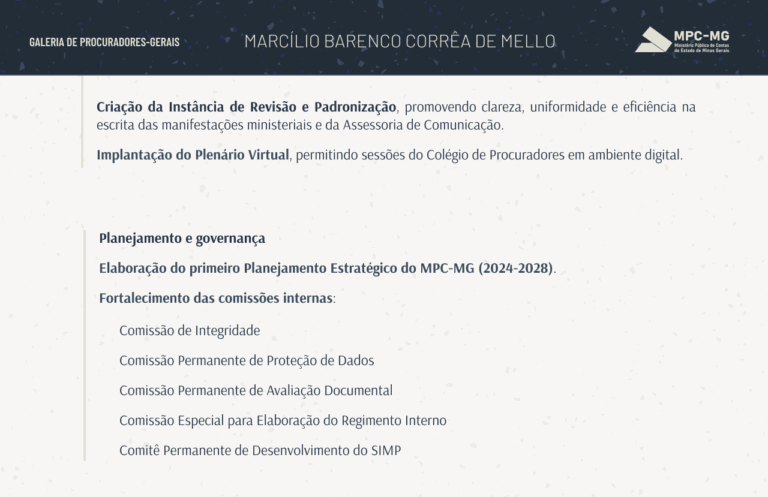The image size is (768, 497).
Task: Select the Planejamento e governança heading
Action: point(182,239)
